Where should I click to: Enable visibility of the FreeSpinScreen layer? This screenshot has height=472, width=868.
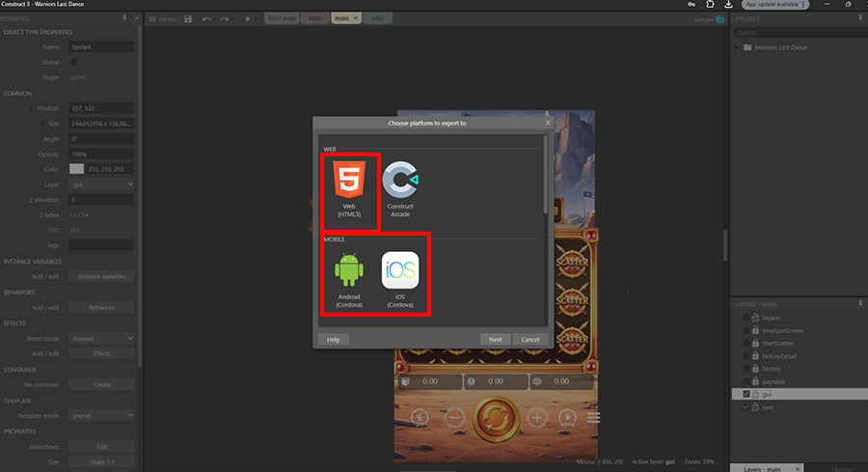click(x=746, y=330)
